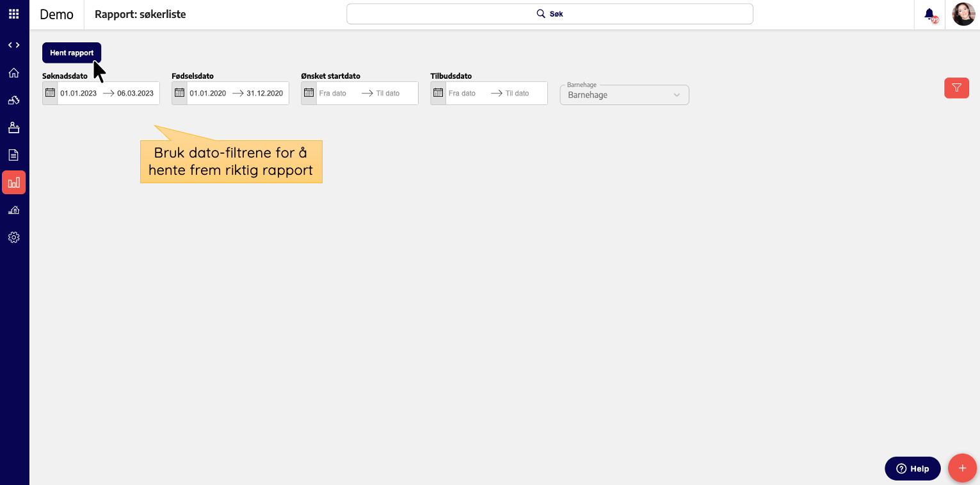Image resolution: width=980 pixels, height=485 pixels.
Task: Open calendar icon for Ønsket startdato
Action: (309, 93)
